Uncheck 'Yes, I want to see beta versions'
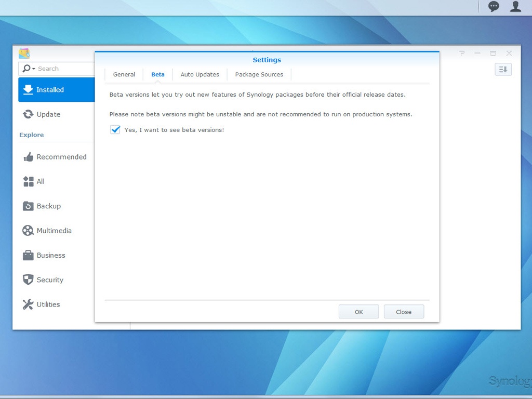Viewport: 532px width, 399px height. pos(115,129)
